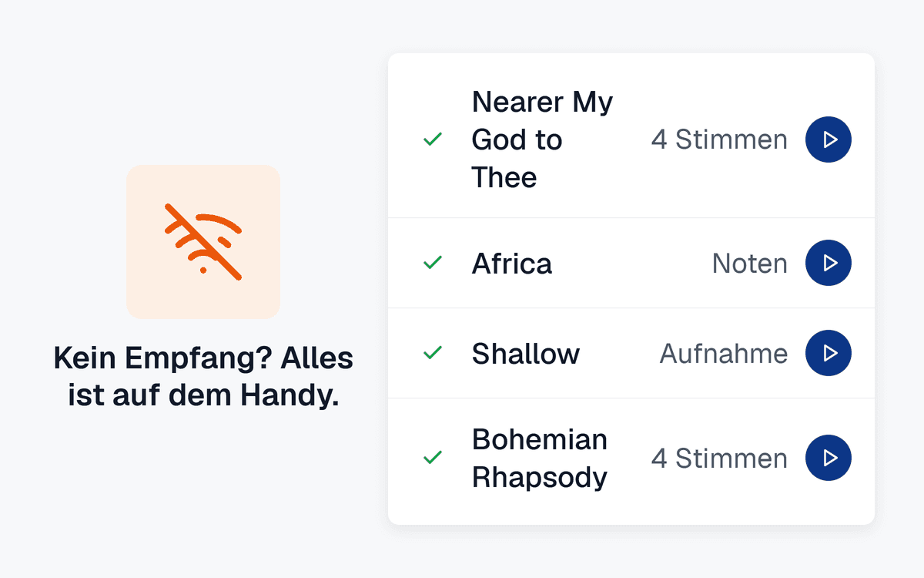Click the Aufnahme label for Shallow

[x=724, y=354]
